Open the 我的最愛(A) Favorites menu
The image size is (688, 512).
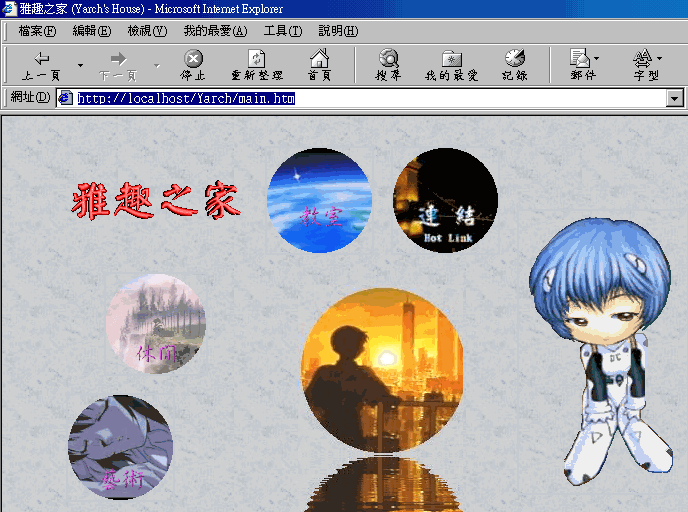coord(215,31)
